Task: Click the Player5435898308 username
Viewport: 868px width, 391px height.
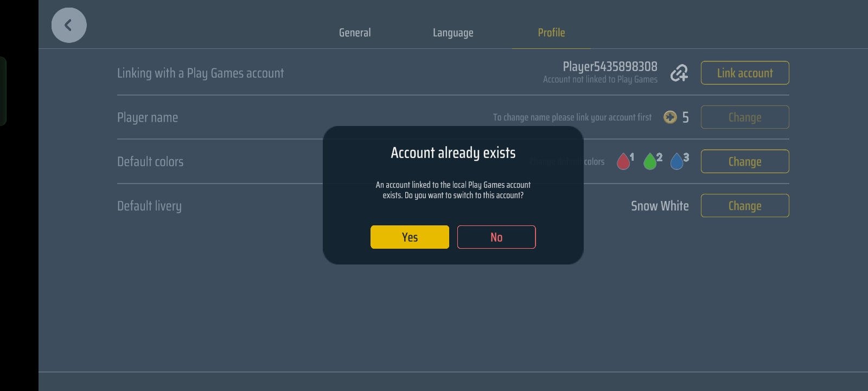Action: (610, 67)
